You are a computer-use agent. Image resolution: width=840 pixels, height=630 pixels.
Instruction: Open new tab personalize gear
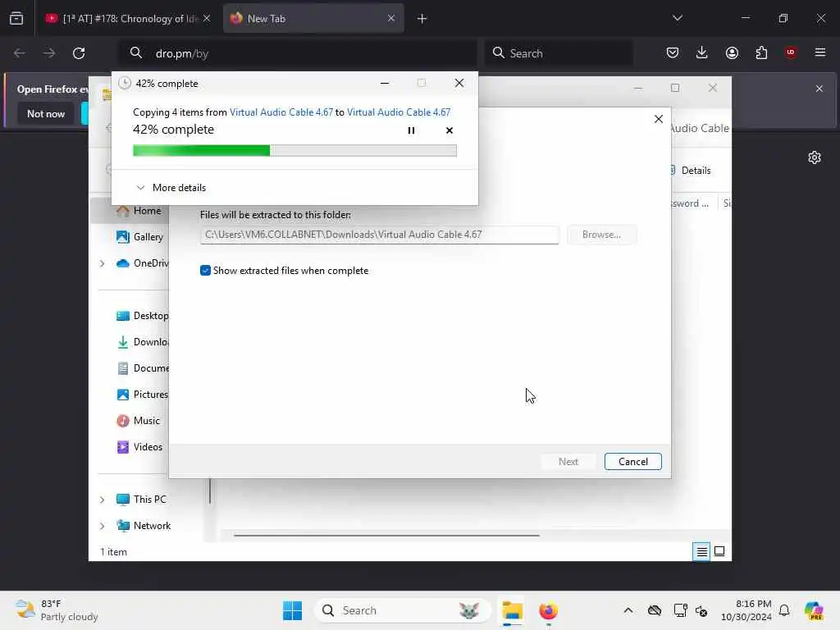(x=815, y=157)
